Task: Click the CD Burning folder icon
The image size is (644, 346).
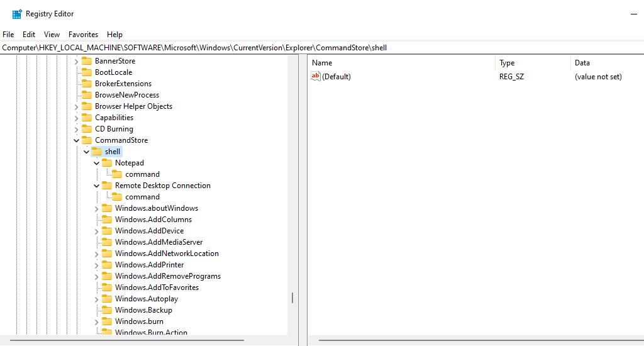Action: point(87,128)
